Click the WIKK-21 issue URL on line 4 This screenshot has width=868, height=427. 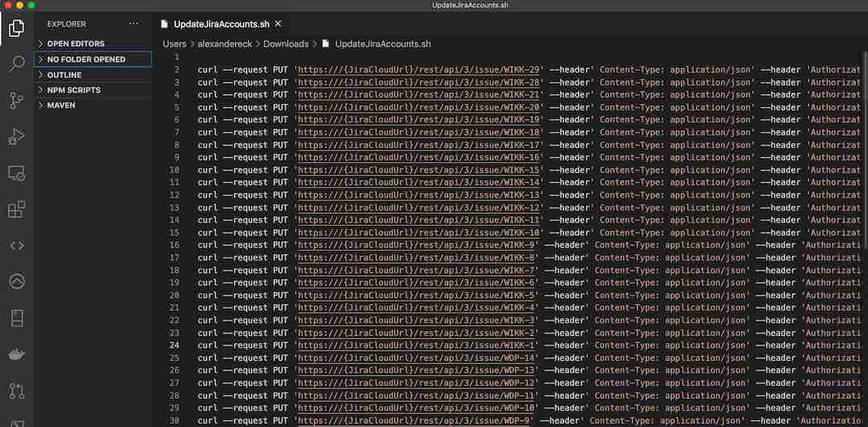(x=419, y=95)
